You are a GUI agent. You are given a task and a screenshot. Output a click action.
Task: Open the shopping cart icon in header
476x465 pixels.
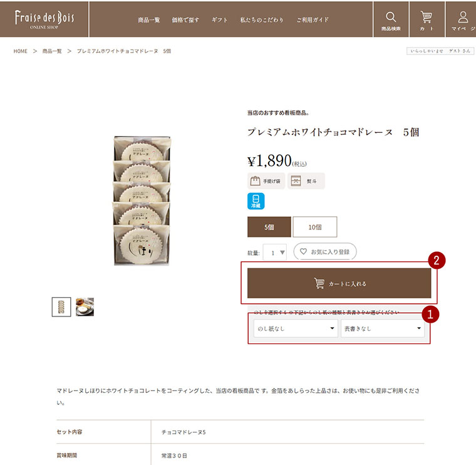coord(427,17)
